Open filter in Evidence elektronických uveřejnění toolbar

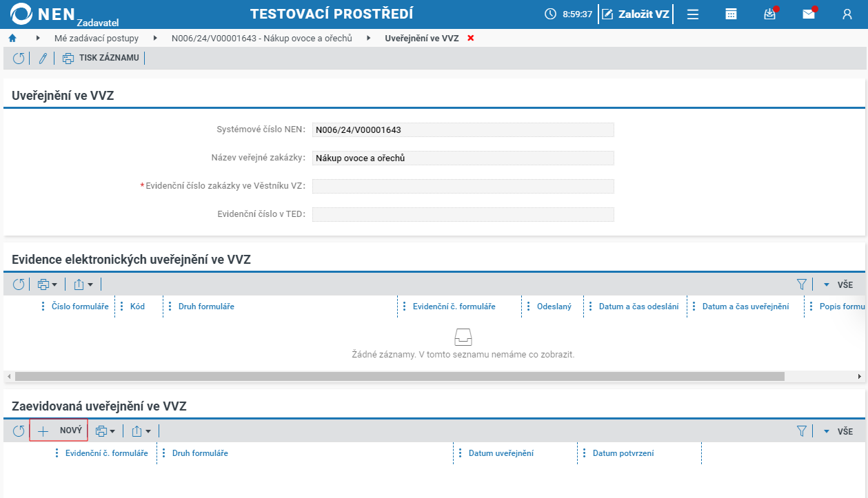pyautogui.click(x=802, y=284)
